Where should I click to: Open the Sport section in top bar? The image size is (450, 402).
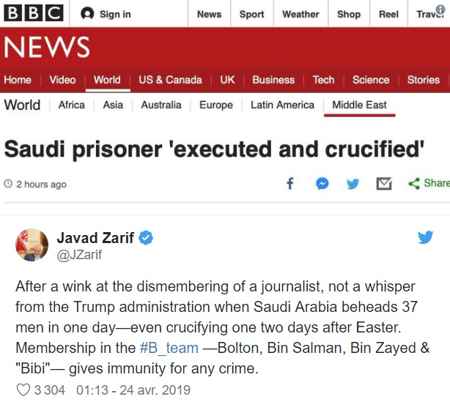[252, 14]
